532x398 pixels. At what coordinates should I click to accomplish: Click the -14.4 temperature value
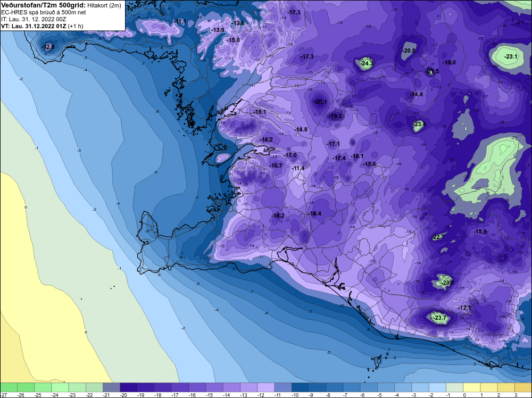coord(417,94)
